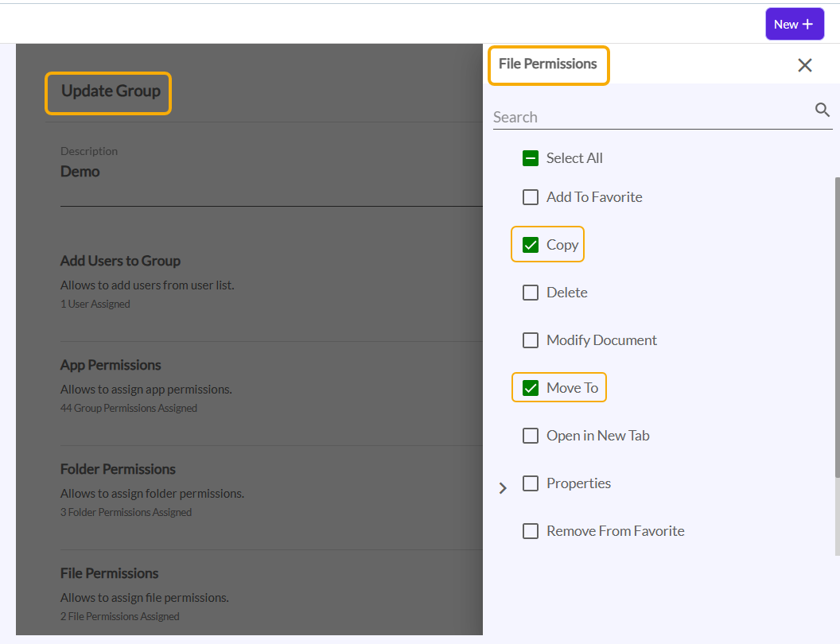Click the New plus button
The image size is (840, 644).
click(794, 24)
